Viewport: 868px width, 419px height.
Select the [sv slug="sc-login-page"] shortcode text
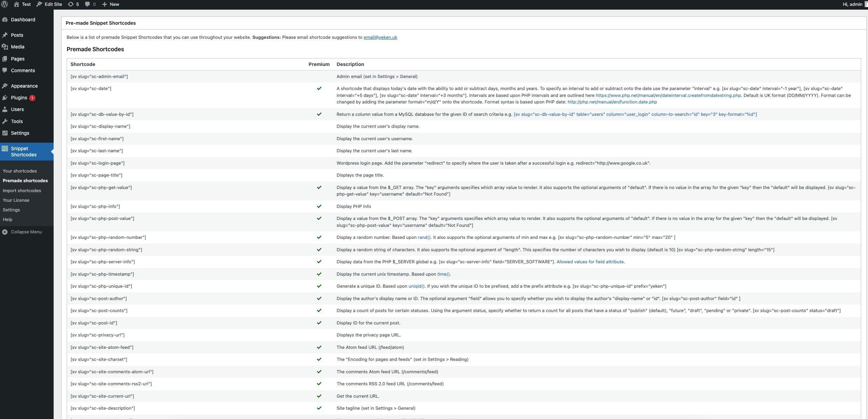tap(98, 163)
